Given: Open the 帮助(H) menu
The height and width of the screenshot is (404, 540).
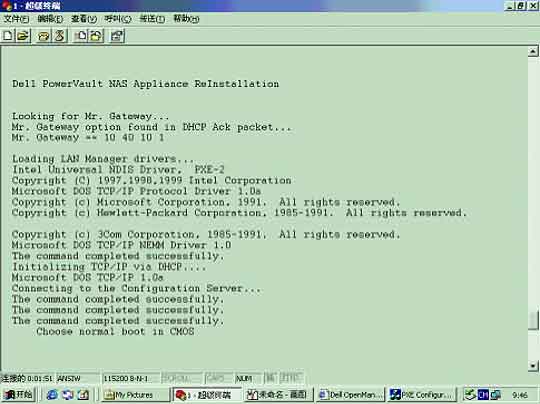Looking at the screenshot, I should 186,19.
